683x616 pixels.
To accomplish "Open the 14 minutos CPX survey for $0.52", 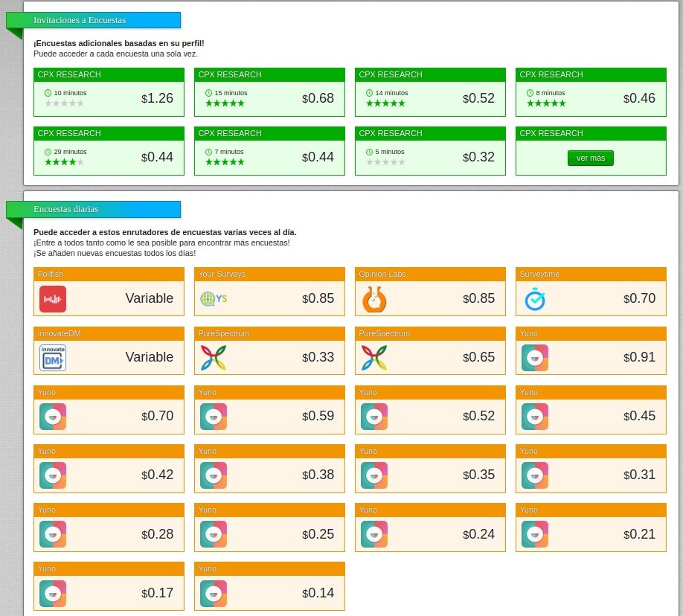I will (430, 92).
